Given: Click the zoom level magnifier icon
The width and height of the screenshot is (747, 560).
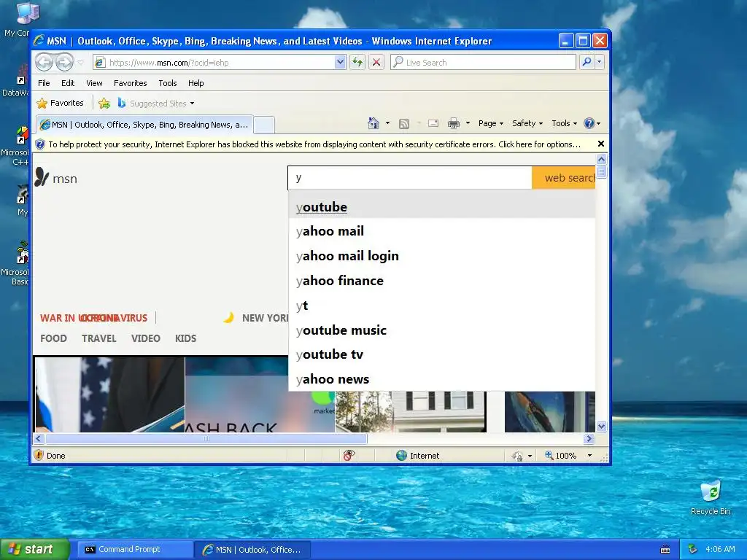Looking at the screenshot, I should click(549, 455).
